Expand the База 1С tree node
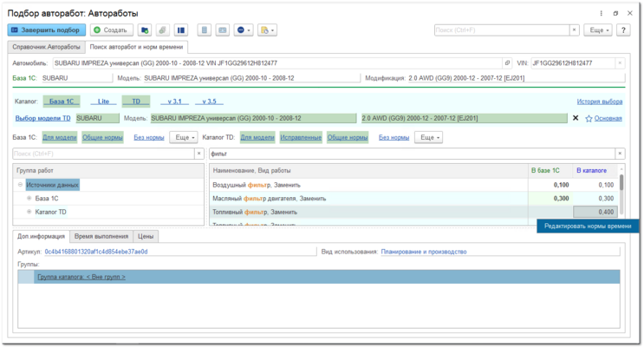The height and width of the screenshot is (348, 644). pyautogui.click(x=29, y=198)
